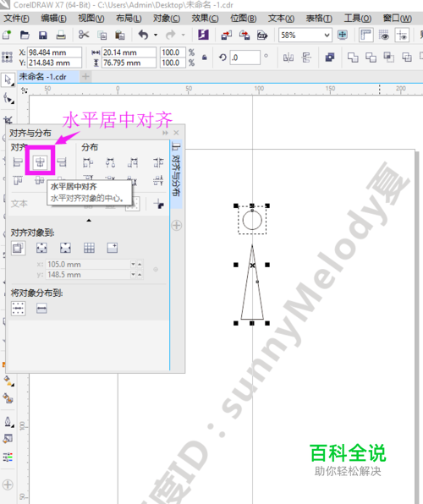Open the Text menu (文本)

[x=281, y=19]
